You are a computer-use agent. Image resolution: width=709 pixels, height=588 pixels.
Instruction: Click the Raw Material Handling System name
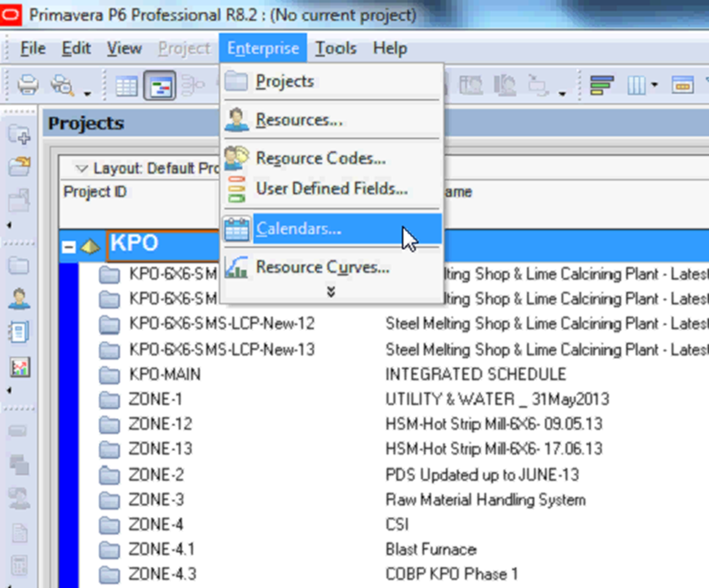486,500
